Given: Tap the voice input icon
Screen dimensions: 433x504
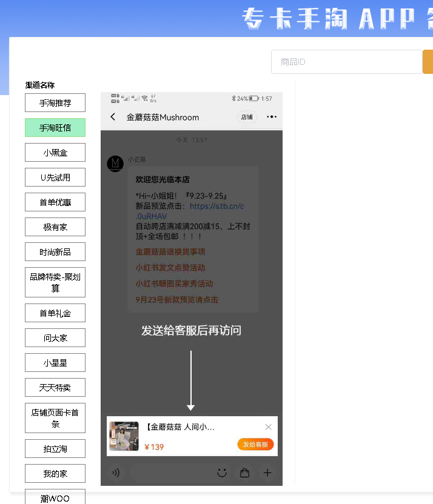Looking at the screenshot, I should pyautogui.click(x=115, y=472).
